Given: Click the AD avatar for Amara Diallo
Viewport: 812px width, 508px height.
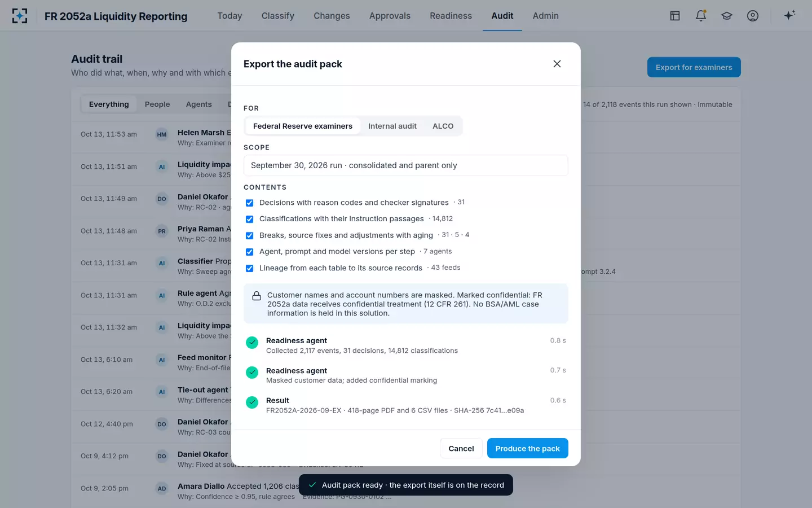Looking at the screenshot, I should tap(162, 488).
